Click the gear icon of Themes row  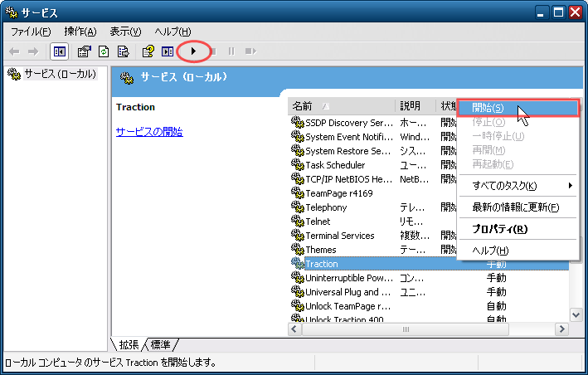298,249
